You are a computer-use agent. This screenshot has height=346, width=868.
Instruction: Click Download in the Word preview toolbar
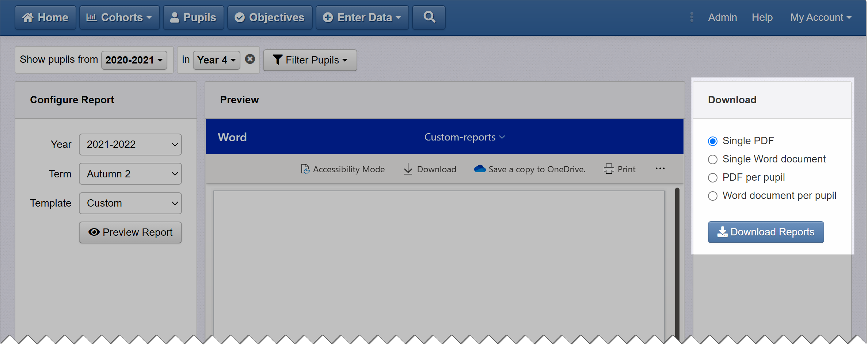click(x=430, y=169)
